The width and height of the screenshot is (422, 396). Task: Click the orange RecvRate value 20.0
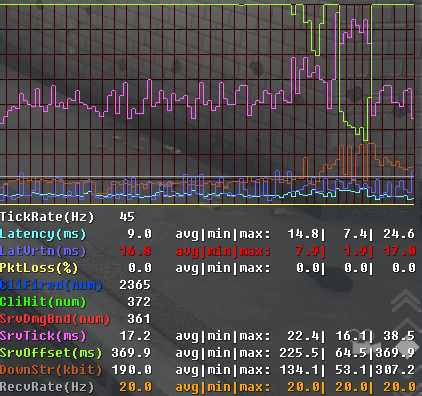(135, 387)
